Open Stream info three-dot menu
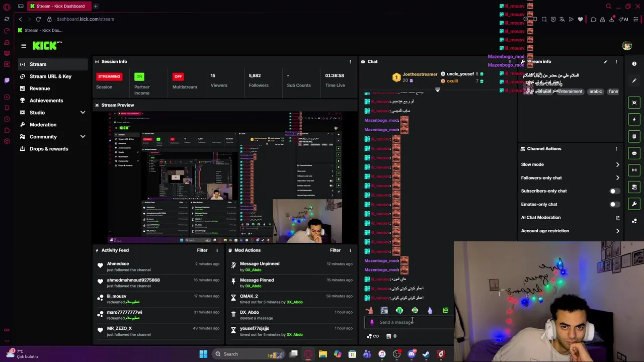 click(616, 62)
